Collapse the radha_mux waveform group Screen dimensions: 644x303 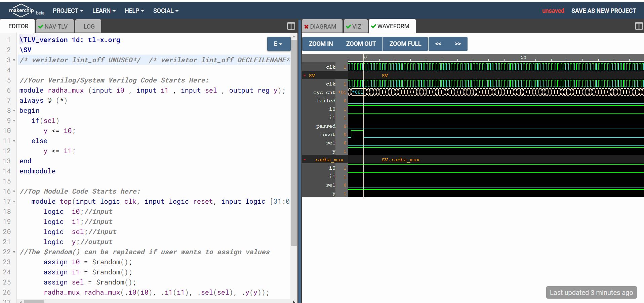(x=305, y=160)
